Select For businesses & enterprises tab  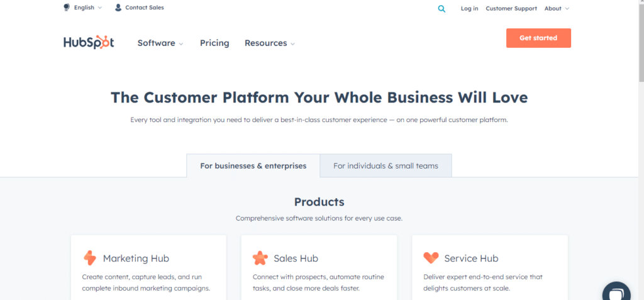pyautogui.click(x=253, y=166)
